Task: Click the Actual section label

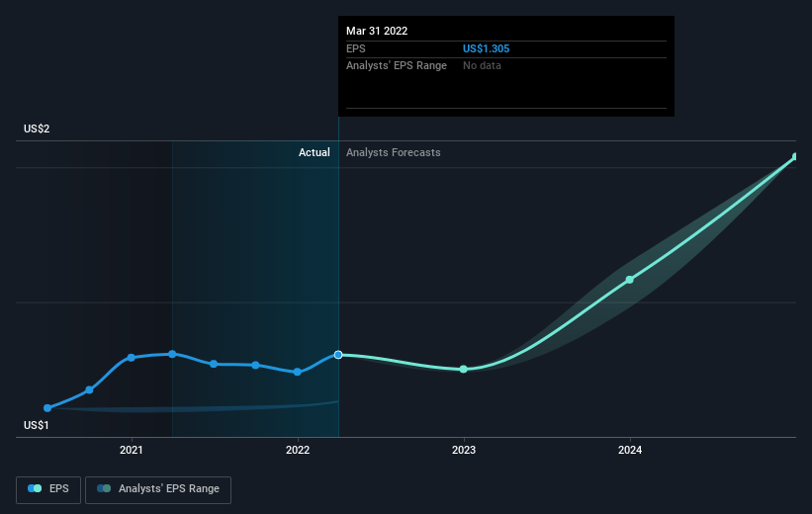Action: tap(314, 152)
